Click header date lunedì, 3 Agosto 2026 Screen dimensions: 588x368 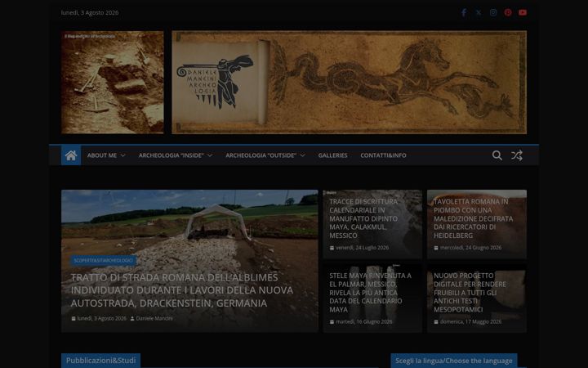90,12
